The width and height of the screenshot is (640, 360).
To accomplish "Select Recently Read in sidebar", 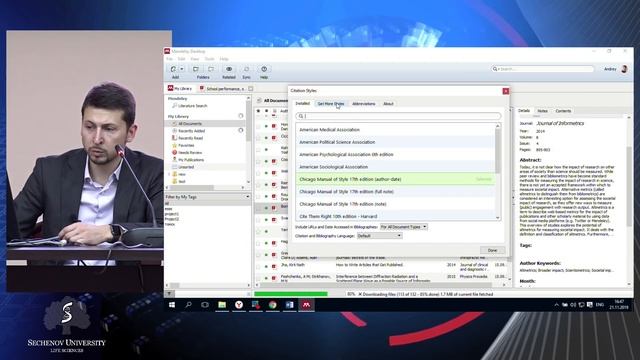I will 190,138.
